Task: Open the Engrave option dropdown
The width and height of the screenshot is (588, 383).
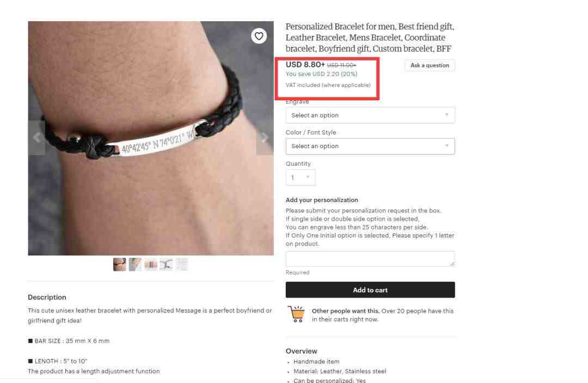Action: pos(370,115)
